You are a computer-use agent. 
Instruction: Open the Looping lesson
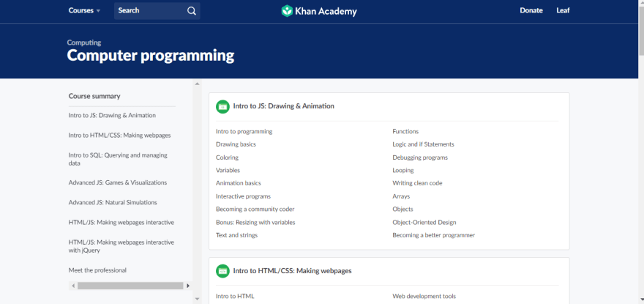(403, 170)
